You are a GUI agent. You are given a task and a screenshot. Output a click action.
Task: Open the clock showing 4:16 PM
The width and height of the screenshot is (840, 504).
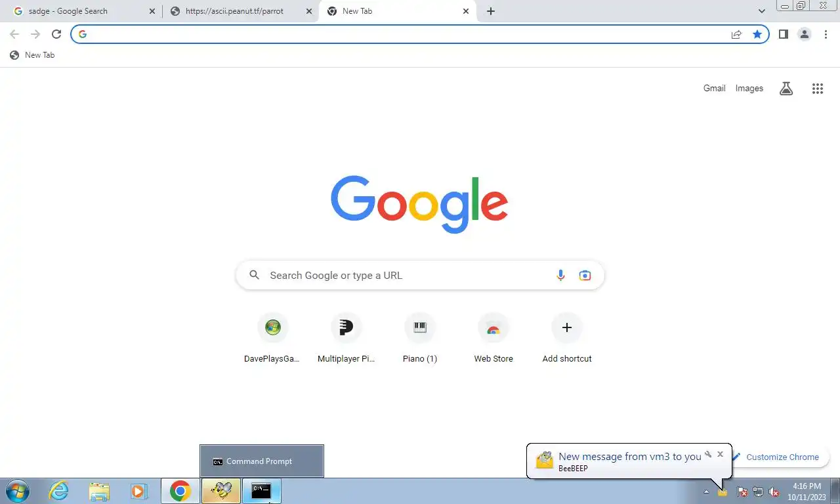[807, 492]
